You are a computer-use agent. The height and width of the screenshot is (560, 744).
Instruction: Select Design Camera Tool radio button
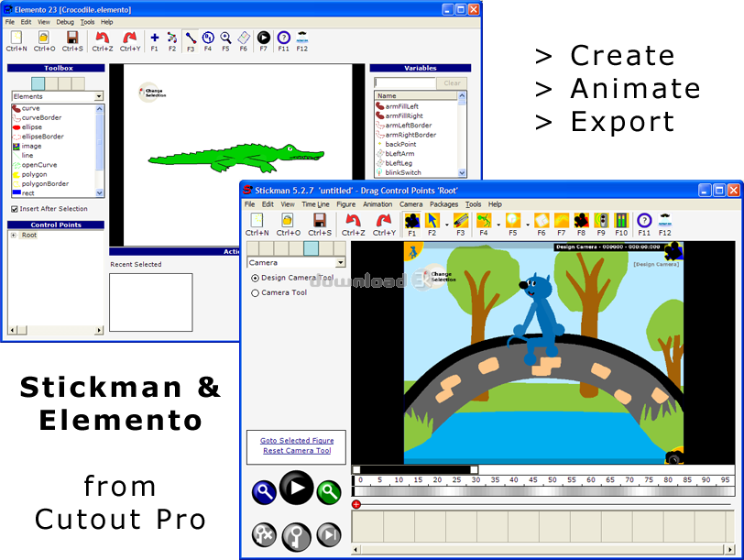click(x=255, y=278)
